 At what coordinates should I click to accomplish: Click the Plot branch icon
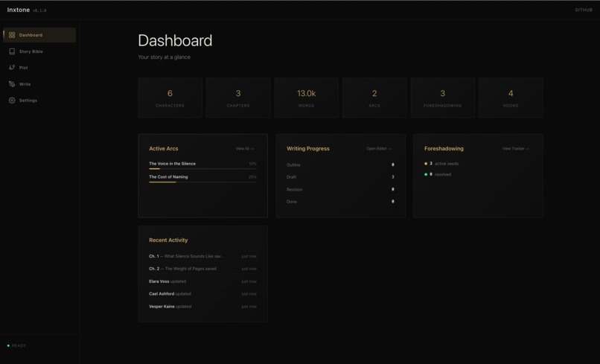[x=12, y=67]
